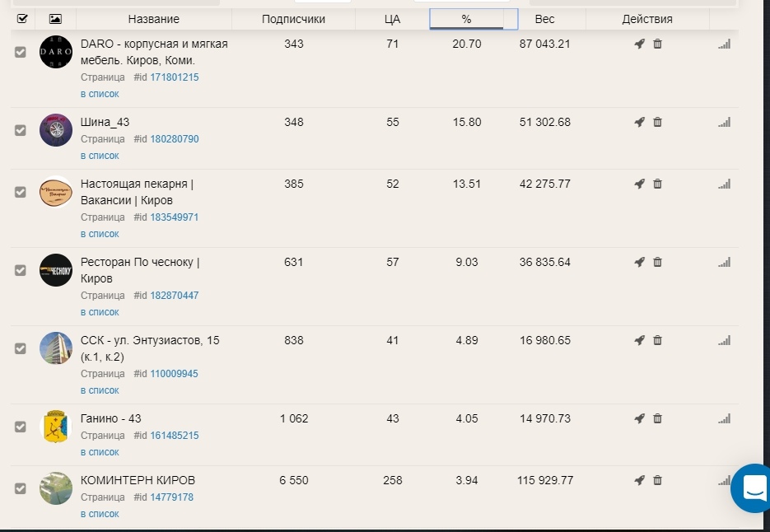Image resolution: width=770 pixels, height=532 pixels.
Task: Click rocket icon for DARO row
Action: coord(639,44)
